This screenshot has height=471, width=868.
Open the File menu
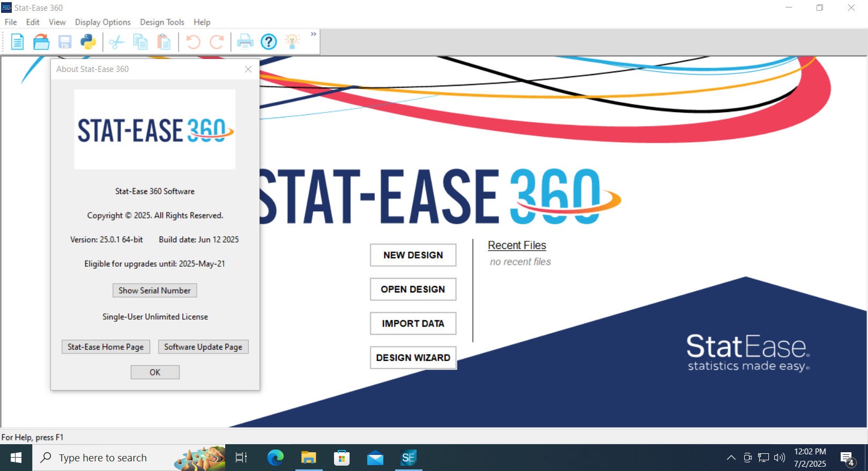[x=11, y=22]
